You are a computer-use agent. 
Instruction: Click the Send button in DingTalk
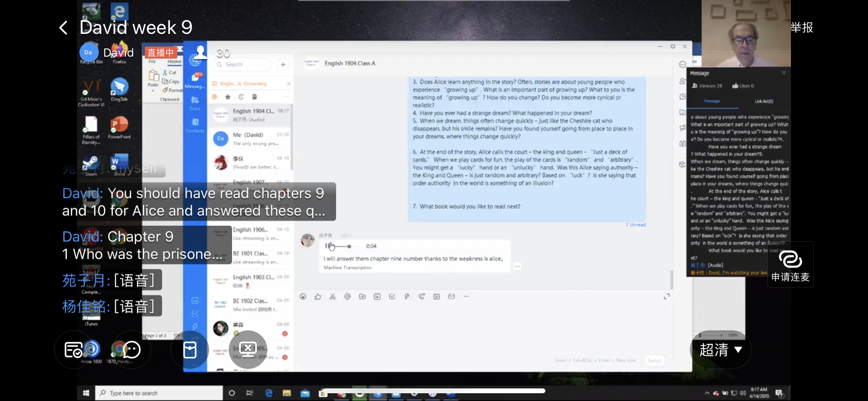(654, 360)
